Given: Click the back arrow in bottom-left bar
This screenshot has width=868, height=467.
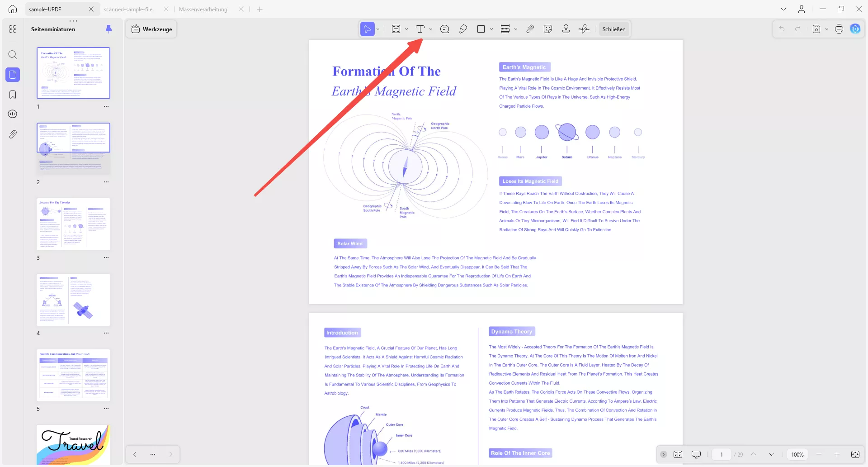Looking at the screenshot, I should [135, 454].
